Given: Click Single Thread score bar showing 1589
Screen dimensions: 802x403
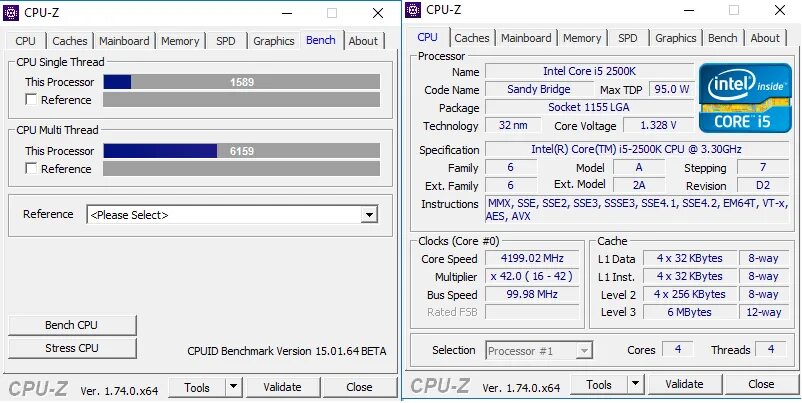Looking at the screenshot, I should pos(241,82).
